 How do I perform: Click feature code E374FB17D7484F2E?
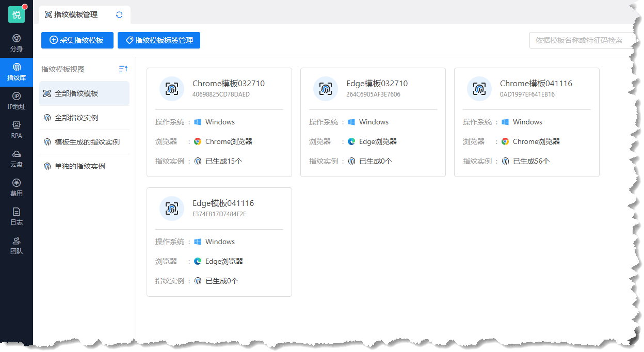pos(219,214)
